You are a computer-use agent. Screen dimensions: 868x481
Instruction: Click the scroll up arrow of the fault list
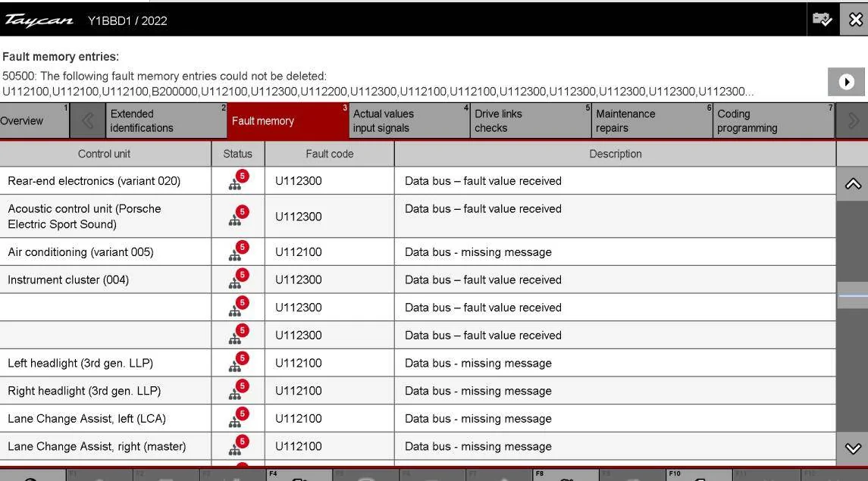click(x=853, y=184)
